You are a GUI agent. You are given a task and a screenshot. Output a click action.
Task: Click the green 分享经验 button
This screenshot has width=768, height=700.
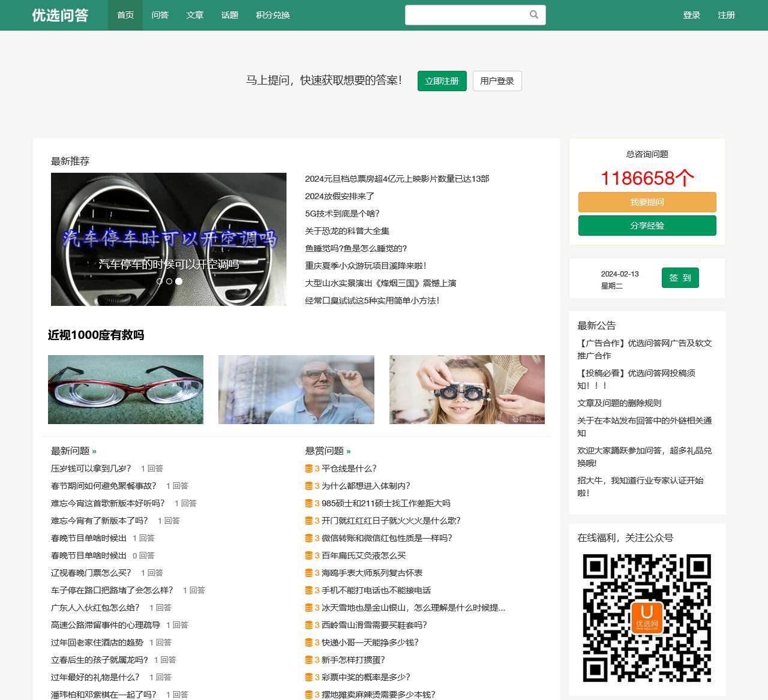click(647, 226)
